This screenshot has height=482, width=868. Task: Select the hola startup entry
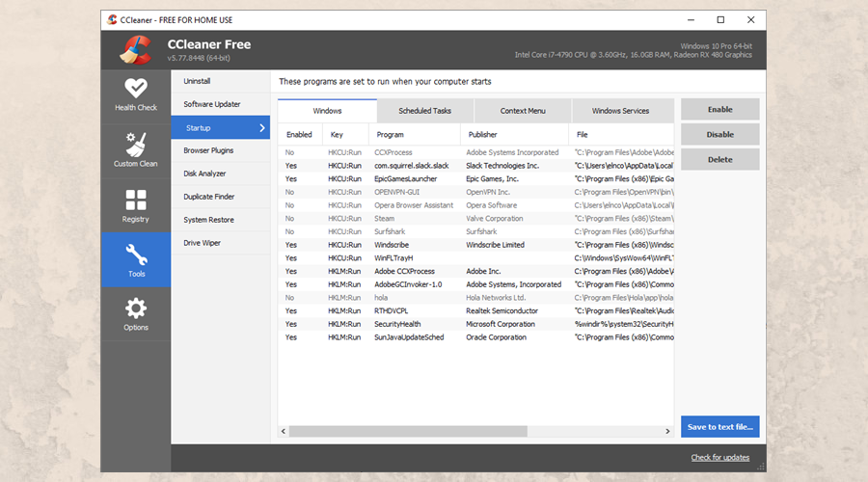(x=476, y=298)
